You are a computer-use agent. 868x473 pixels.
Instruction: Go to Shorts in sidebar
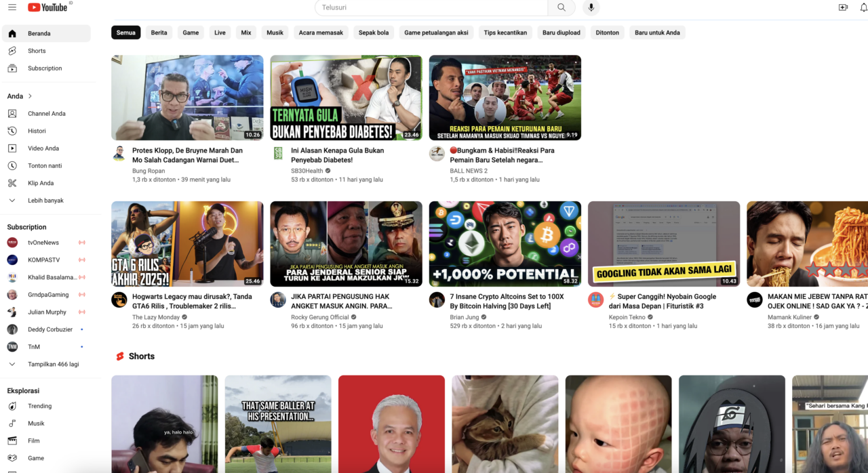tap(37, 51)
